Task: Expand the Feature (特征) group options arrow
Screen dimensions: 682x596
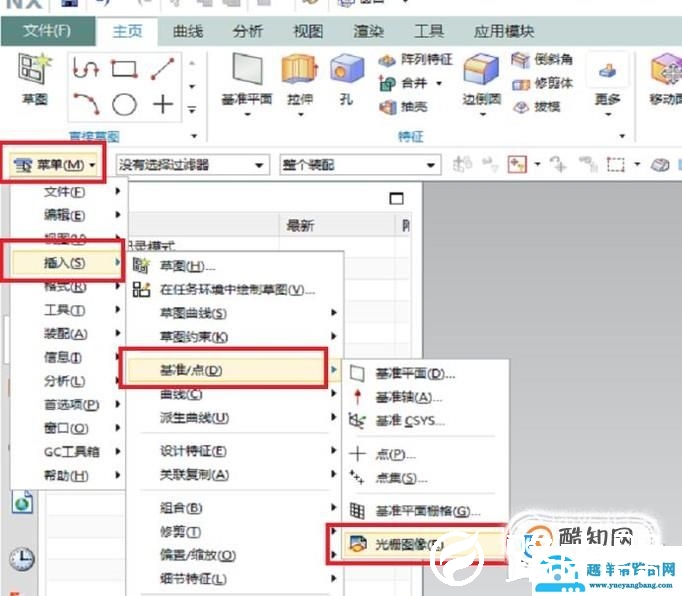Action: [622, 136]
